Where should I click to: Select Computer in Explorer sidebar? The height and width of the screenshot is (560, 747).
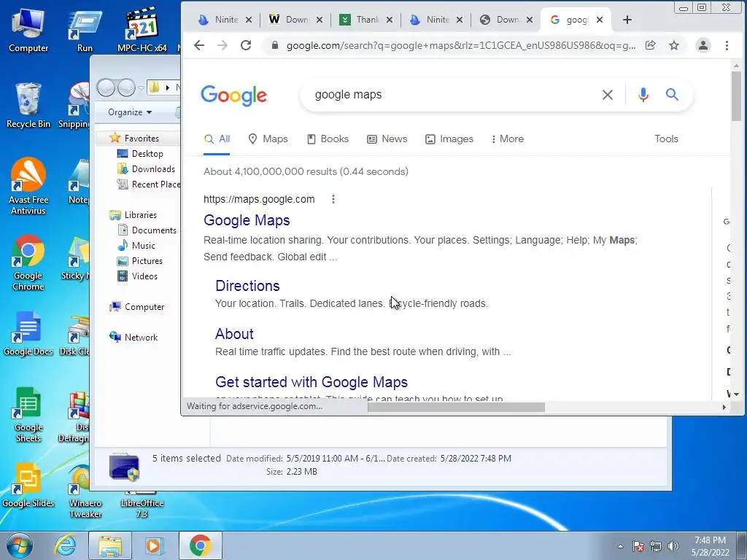[x=144, y=307]
